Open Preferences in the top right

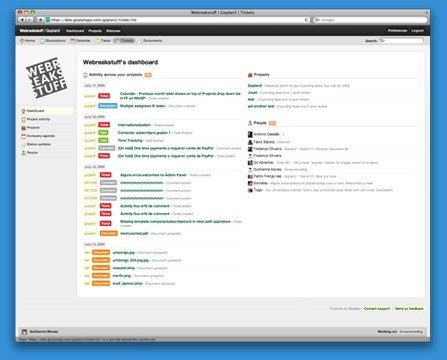397,30
